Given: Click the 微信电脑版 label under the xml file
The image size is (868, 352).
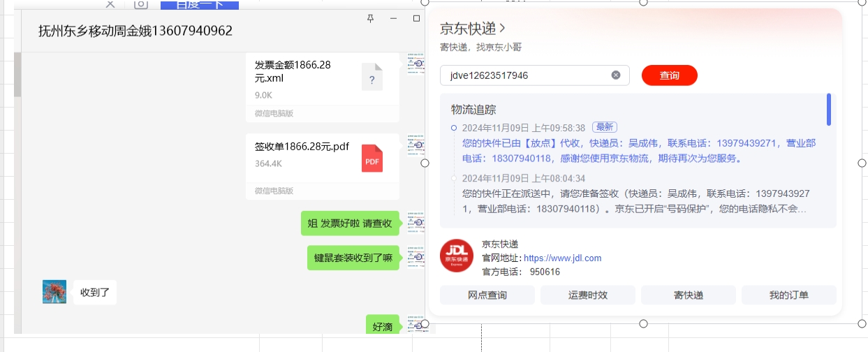Looking at the screenshot, I should click(x=274, y=113).
